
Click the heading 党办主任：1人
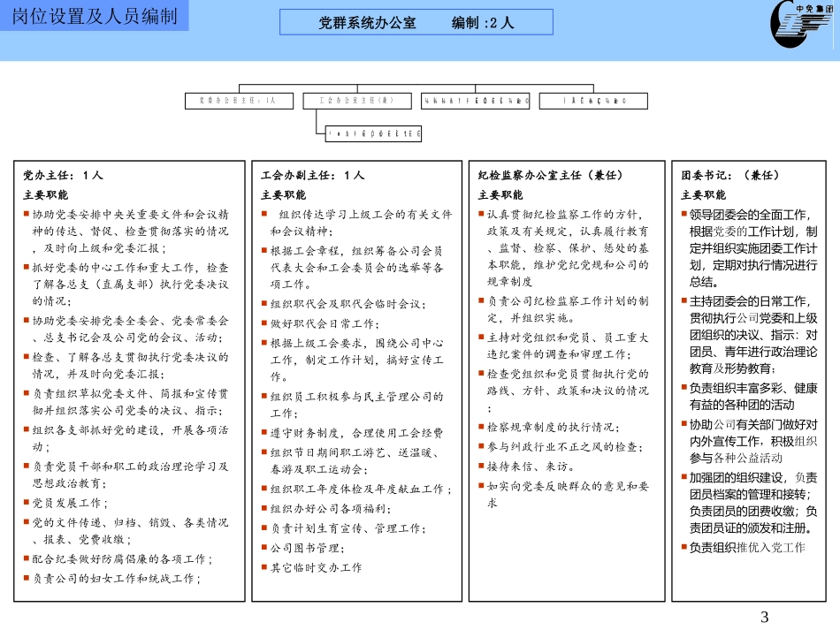click(x=63, y=175)
